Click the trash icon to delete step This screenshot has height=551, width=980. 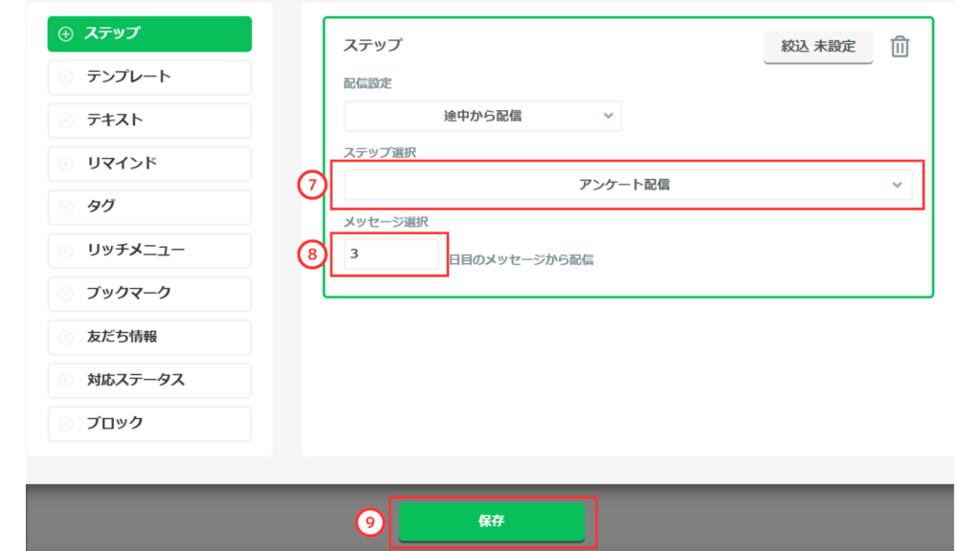[900, 47]
